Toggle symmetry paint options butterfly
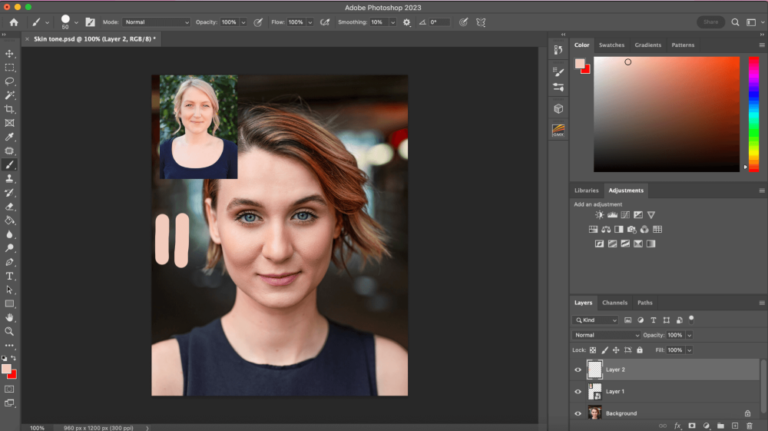Image resolution: width=768 pixels, height=431 pixels. (x=481, y=22)
